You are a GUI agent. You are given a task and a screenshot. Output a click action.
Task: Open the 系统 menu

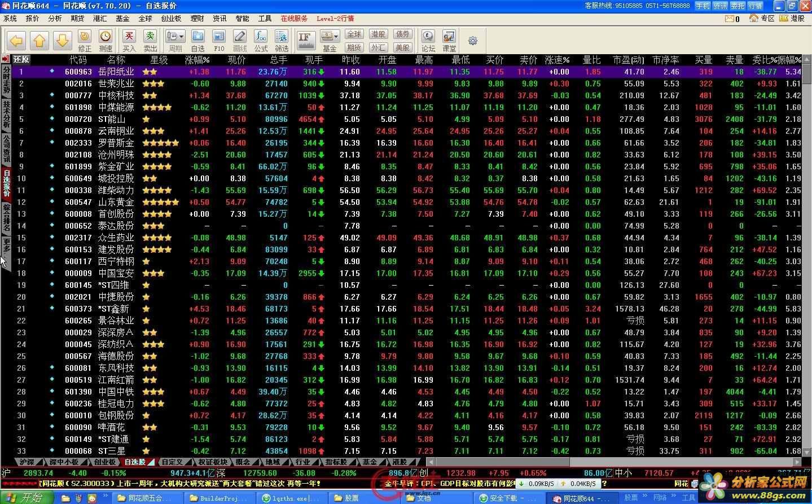coord(10,19)
